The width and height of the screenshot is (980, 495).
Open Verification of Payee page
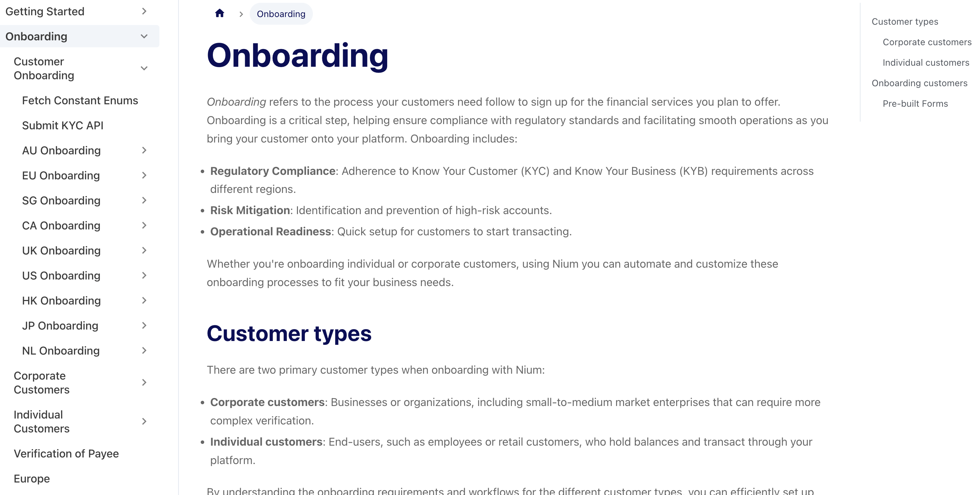click(66, 454)
